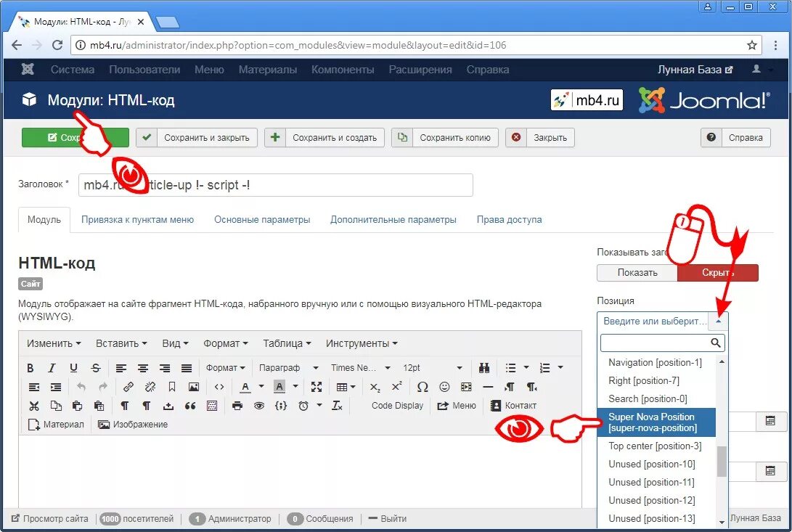Open the Вид editor menu
This screenshot has height=532, width=792.
[x=175, y=343]
